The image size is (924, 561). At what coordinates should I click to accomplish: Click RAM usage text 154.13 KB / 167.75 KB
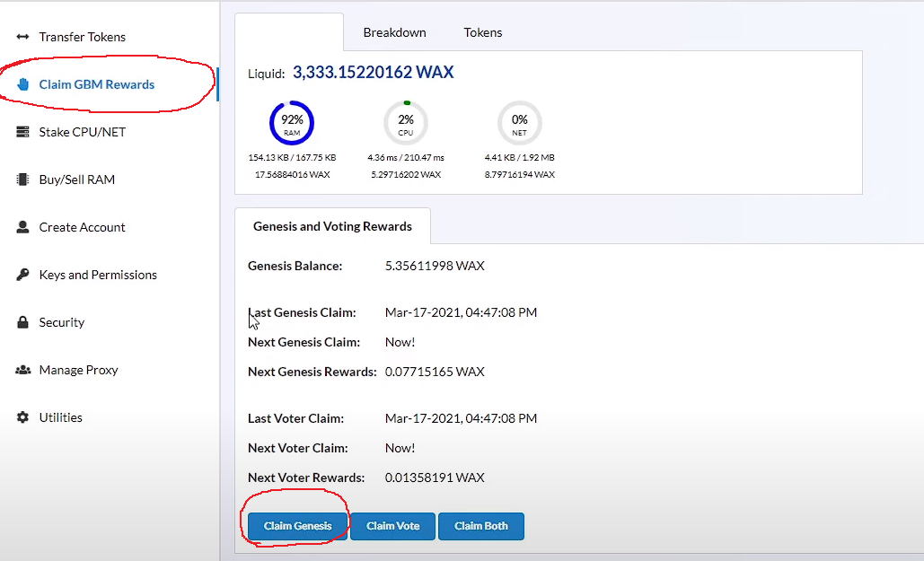pyautogui.click(x=292, y=157)
